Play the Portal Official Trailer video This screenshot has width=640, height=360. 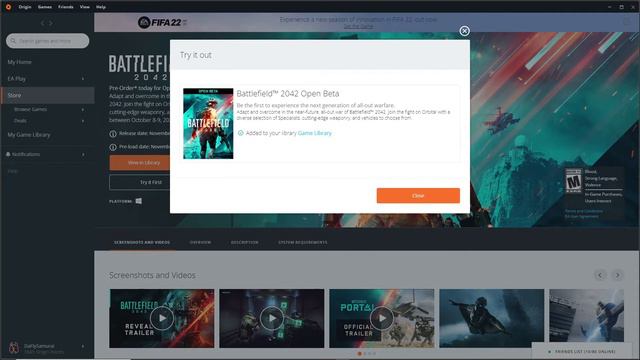point(382,318)
